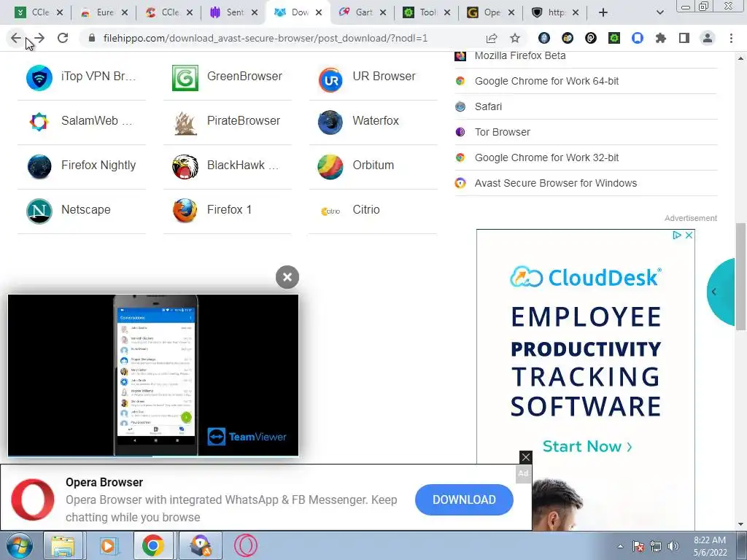Open the Windows Start button
This screenshot has width=747, height=560.
19,545
